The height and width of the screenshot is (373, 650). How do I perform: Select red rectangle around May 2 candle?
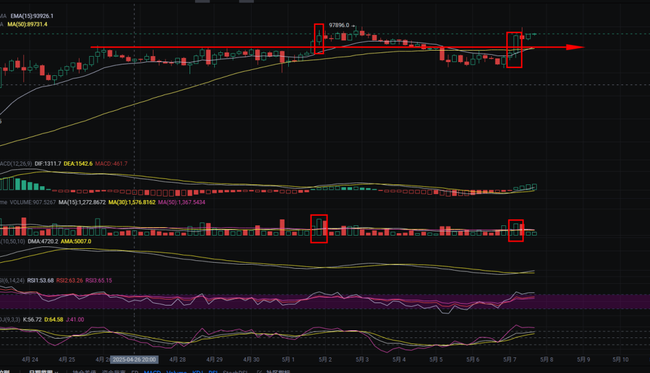(x=319, y=39)
